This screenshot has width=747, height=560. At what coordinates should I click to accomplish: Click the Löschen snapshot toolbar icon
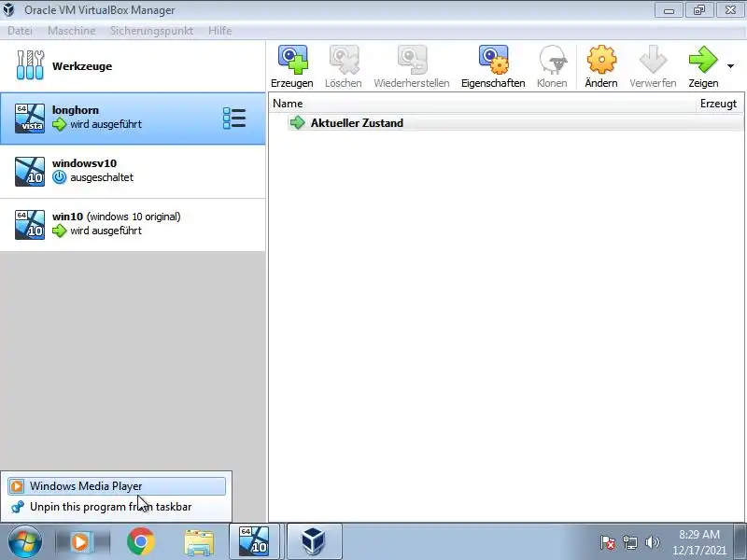[344, 60]
